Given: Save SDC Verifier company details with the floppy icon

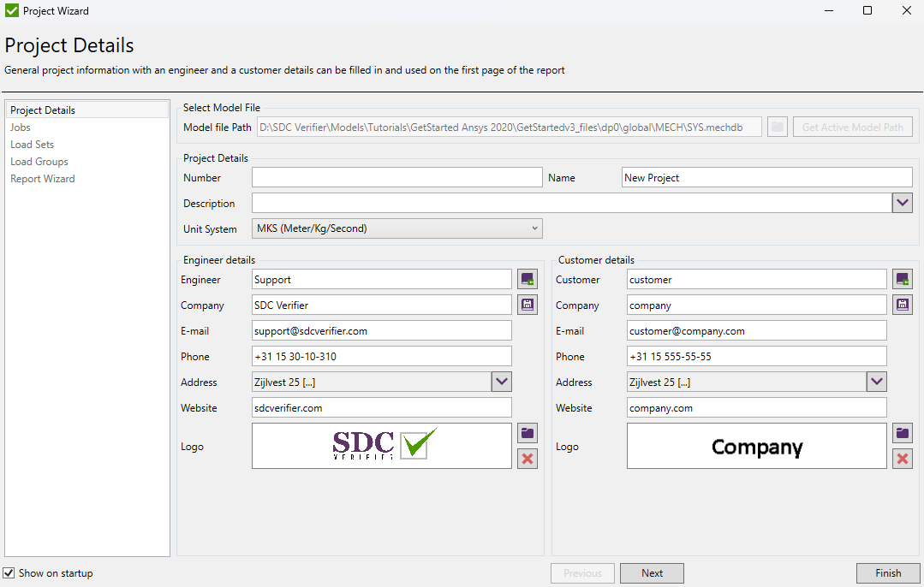Looking at the screenshot, I should [x=527, y=304].
